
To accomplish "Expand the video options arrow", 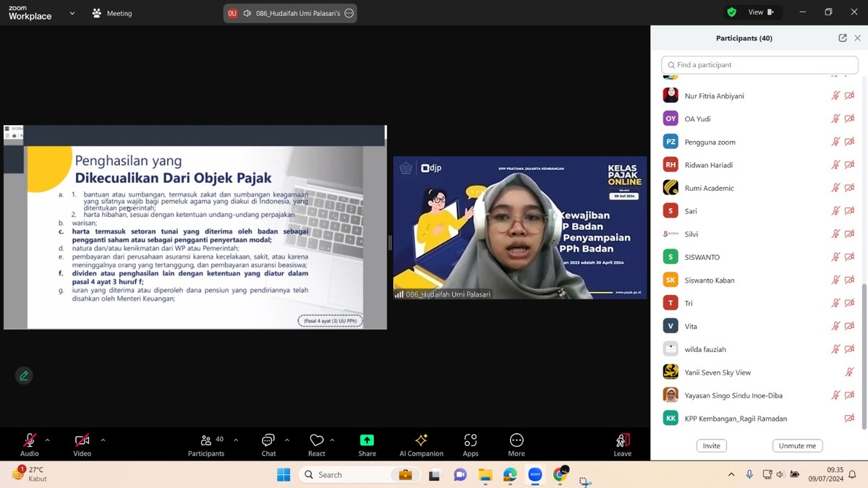I will [x=103, y=440].
